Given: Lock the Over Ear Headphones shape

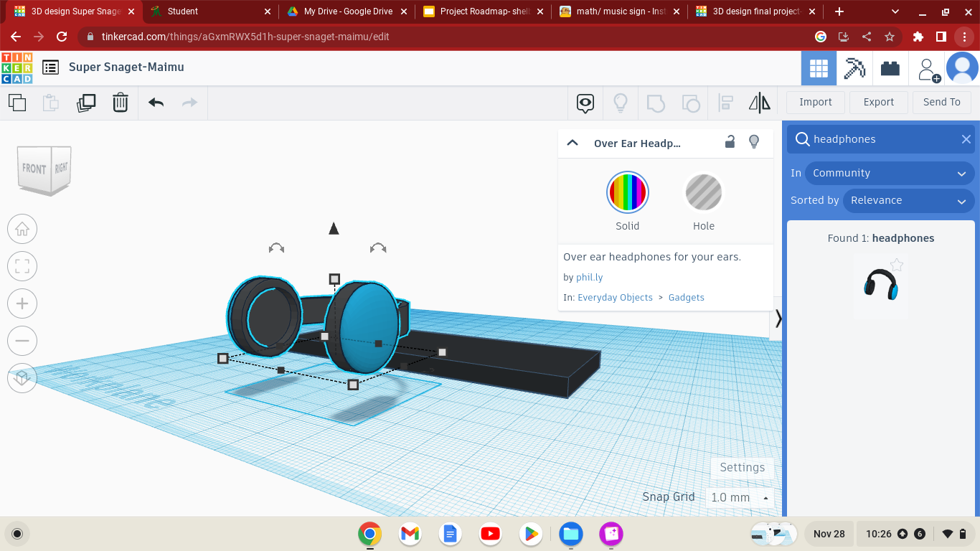Looking at the screenshot, I should pos(730,142).
